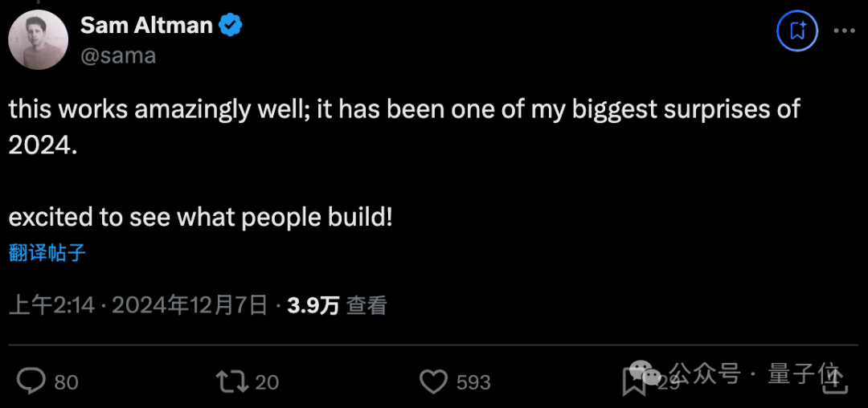This screenshot has height=408, width=868.
Task: Click the blue verified badge
Action: point(231,26)
